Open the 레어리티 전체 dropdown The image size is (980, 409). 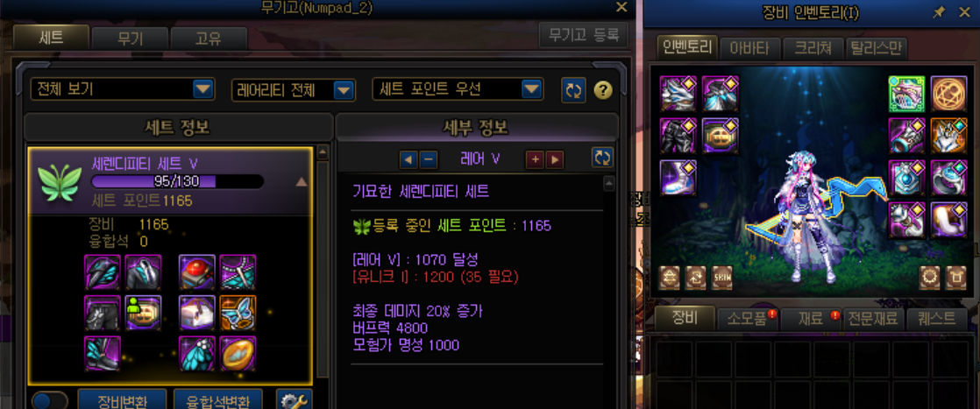(293, 90)
